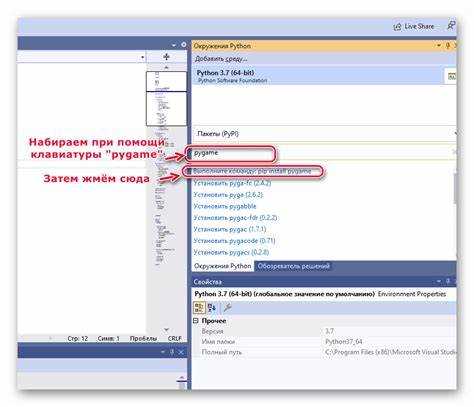Select the Categorized view icon in properties
The width and height of the screenshot is (474, 407).
tap(199, 307)
